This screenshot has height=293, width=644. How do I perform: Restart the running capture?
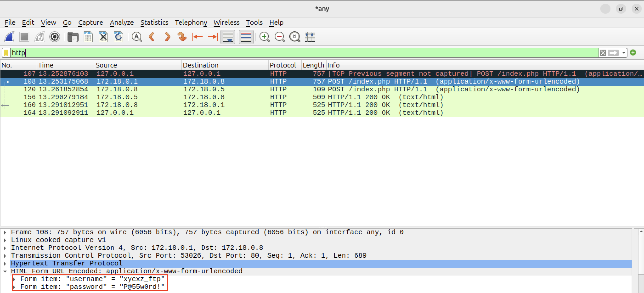39,37
